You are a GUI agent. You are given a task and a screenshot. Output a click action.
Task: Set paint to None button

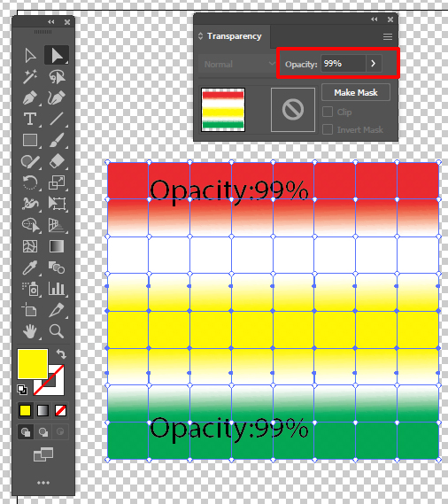[60, 410]
